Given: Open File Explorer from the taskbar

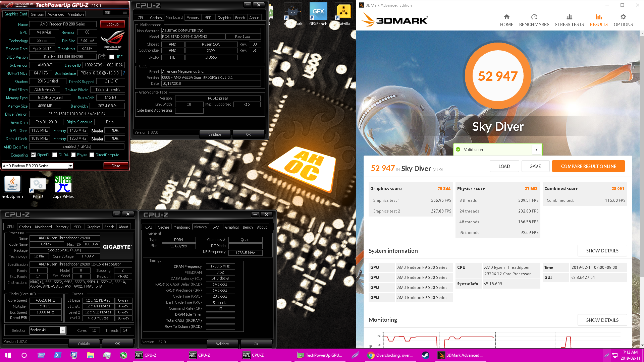Looking at the screenshot, I should coord(90,355).
